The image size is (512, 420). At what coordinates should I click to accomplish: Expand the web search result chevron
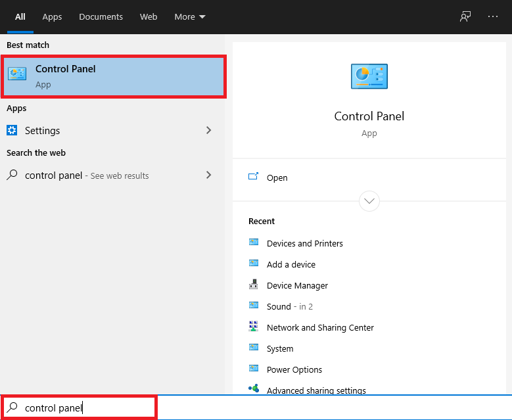[209, 175]
